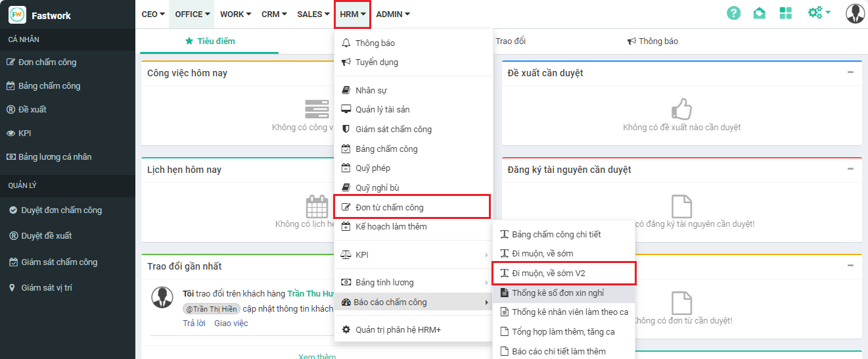Open the settings gear dropdown
The image size is (868, 359).
(x=819, y=13)
